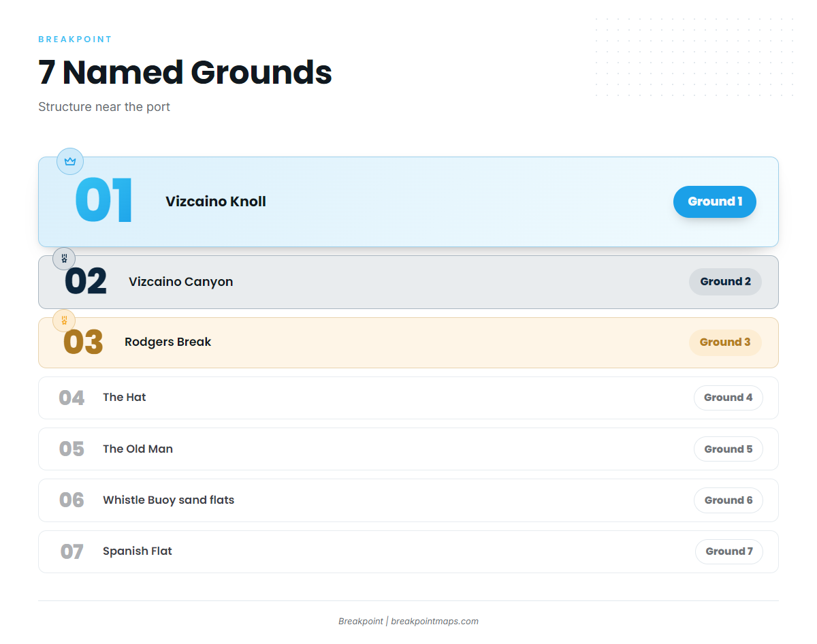Click the 06 rank number
This screenshot has height=644, width=817.
coord(71,500)
